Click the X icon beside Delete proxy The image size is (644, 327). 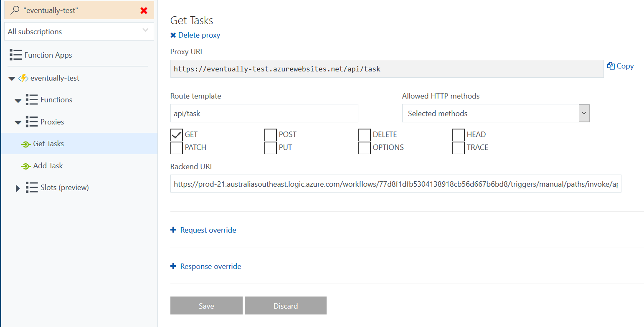point(173,35)
